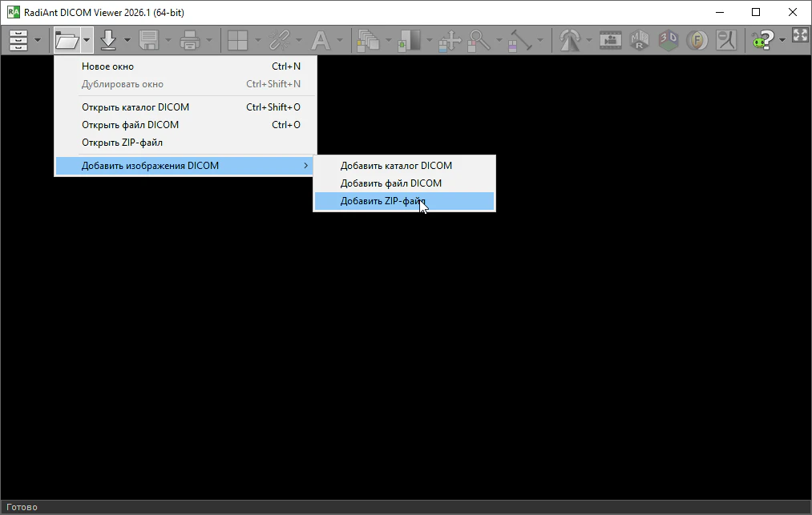
Task: Click the floppy disk export icon
Action: coord(148,40)
